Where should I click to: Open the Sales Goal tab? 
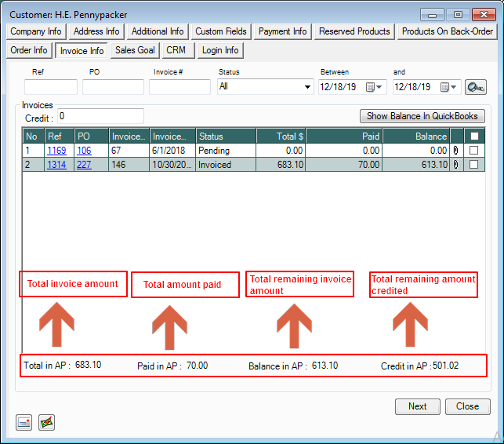click(x=135, y=50)
